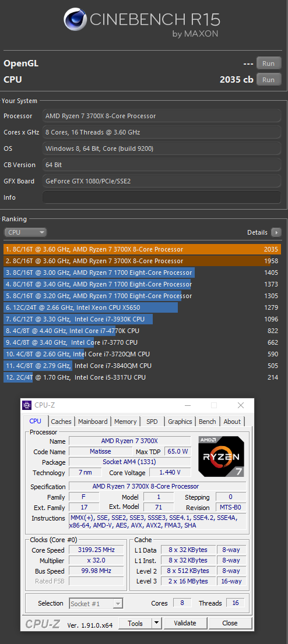Select ranking row 3 Ryzen 7 1700 at 3.00 GHz

click(142, 273)
